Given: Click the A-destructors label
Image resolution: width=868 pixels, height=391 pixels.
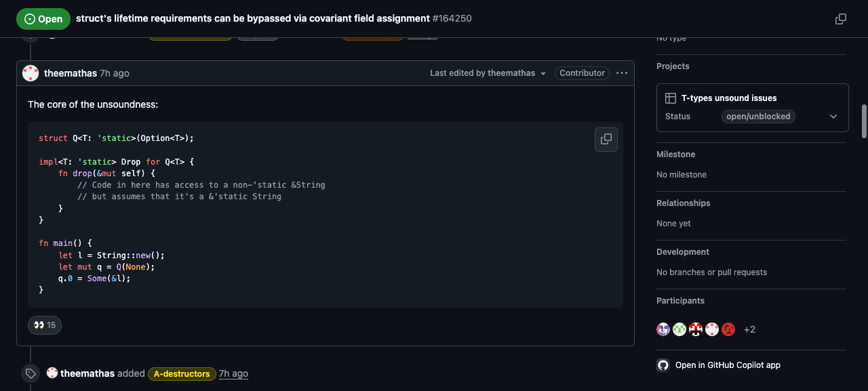Looking at the screenshot, I should pyautogui.click(x=182, y=373).
